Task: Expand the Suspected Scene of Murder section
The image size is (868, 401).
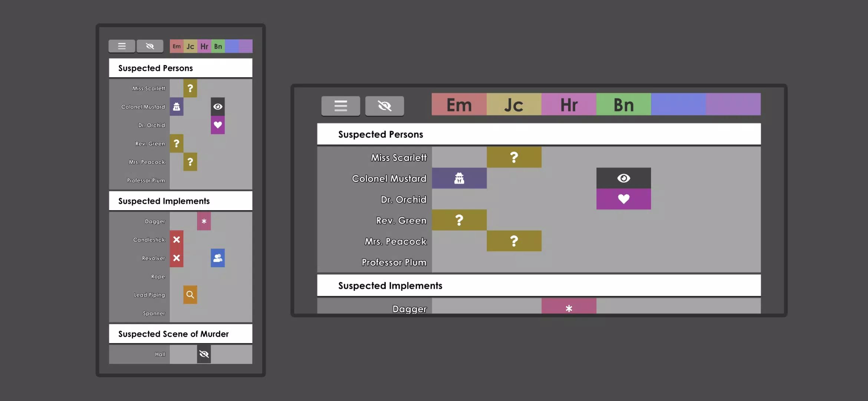Action: click(173, 334)
